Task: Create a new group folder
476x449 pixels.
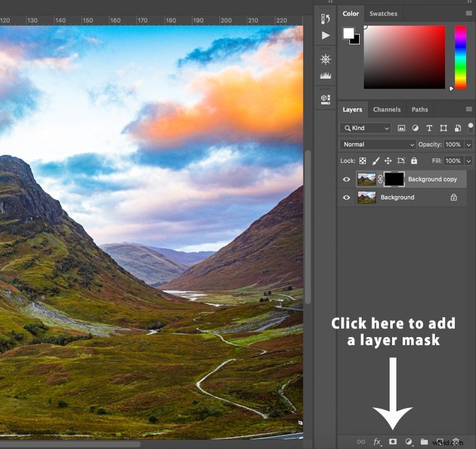Action: pos(424,442)
